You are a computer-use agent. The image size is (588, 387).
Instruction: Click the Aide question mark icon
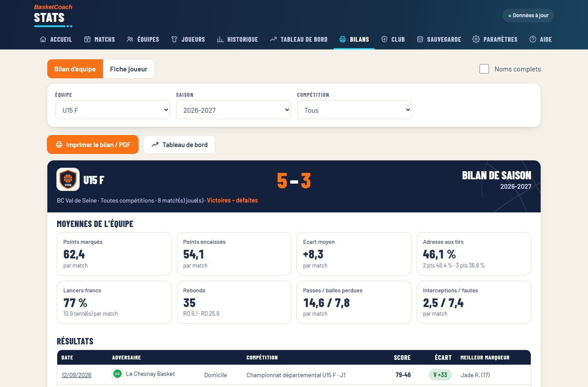[533, 39]
